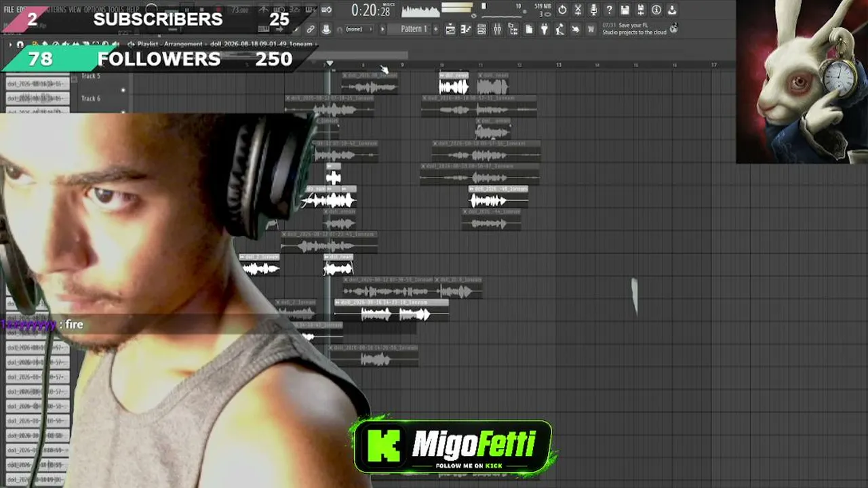The image size is (868, 488).
Task: Click the stamp icon beside the link icon
Action: click(x=326, y=29)
